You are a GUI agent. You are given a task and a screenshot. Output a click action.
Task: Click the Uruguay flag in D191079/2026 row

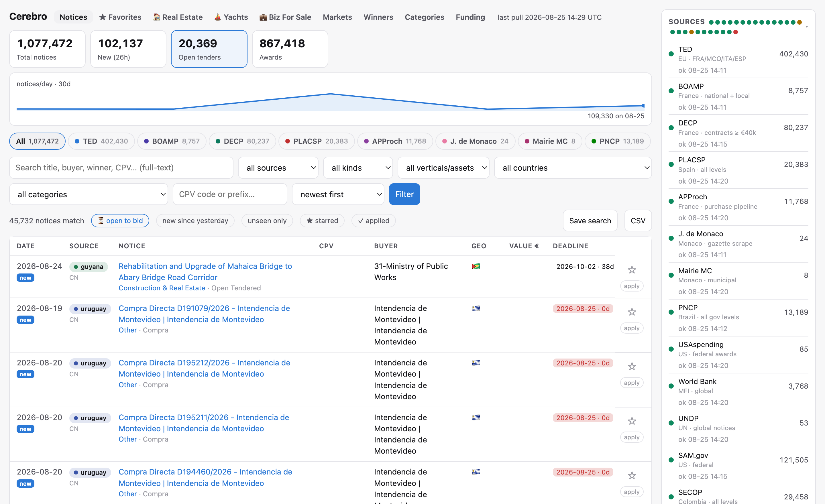[x=476, y=308]
